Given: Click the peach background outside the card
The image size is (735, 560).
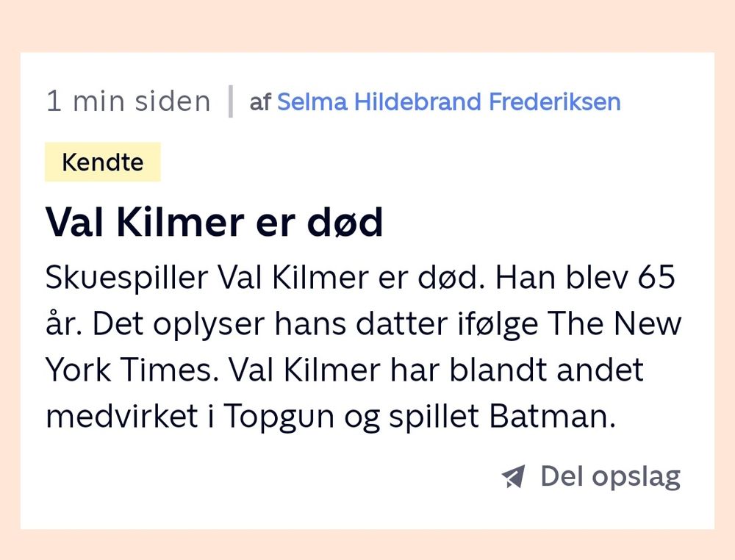Looking at the screenshot, I should [x=367, y=26].
